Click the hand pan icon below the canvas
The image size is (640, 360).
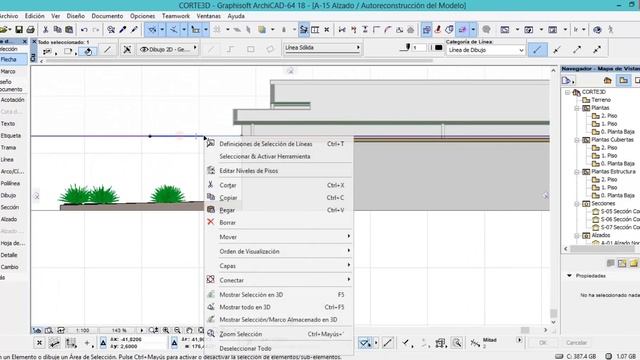coord(189,330)
